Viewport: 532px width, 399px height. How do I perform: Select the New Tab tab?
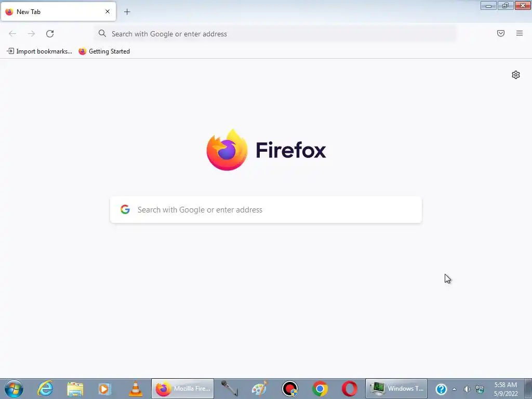click(58, 11)
